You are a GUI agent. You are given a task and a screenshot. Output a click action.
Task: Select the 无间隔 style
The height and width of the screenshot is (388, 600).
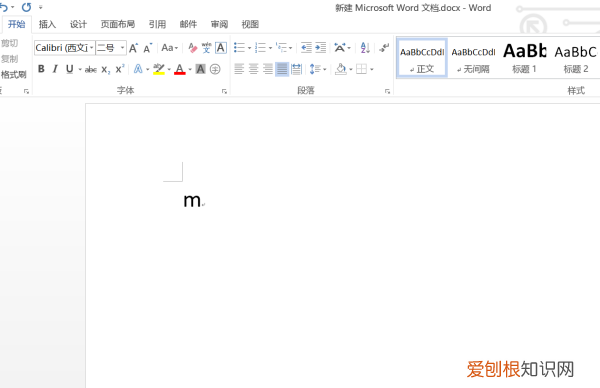pos(473,58)
